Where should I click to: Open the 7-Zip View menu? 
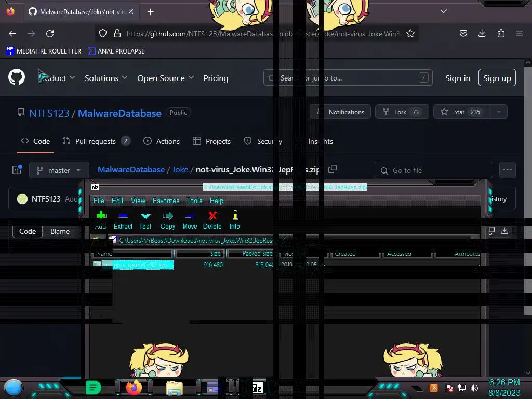138,201
